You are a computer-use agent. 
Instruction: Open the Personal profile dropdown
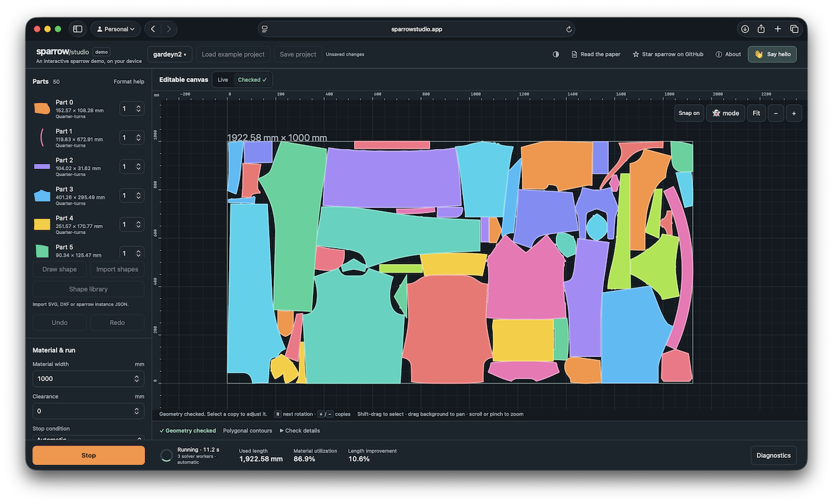point(116,29)
